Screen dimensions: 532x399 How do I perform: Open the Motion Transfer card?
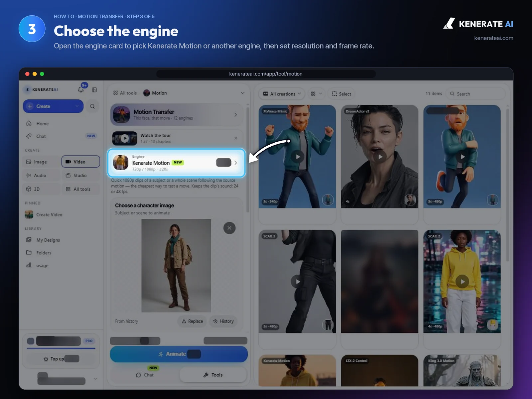(x=177, y=115)
